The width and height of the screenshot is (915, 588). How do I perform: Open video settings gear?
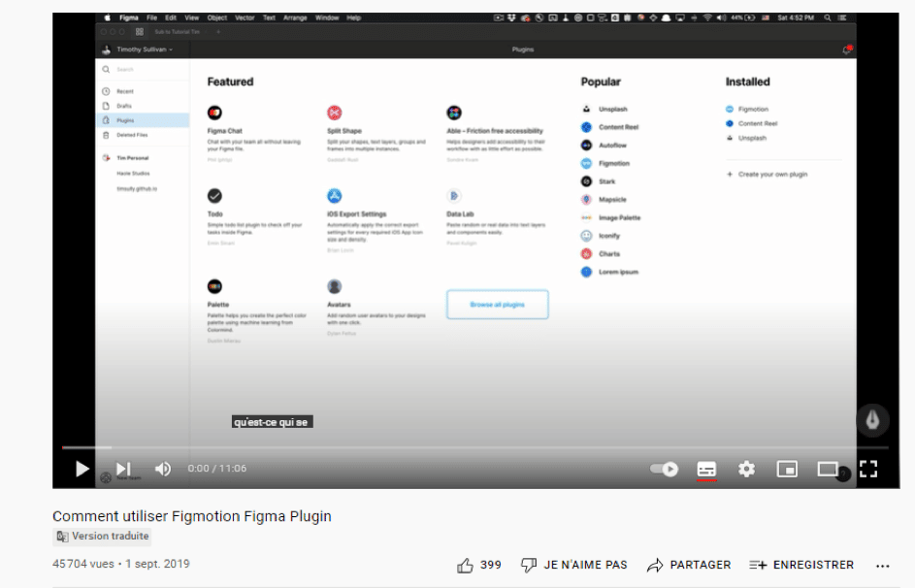pos(746,469)
